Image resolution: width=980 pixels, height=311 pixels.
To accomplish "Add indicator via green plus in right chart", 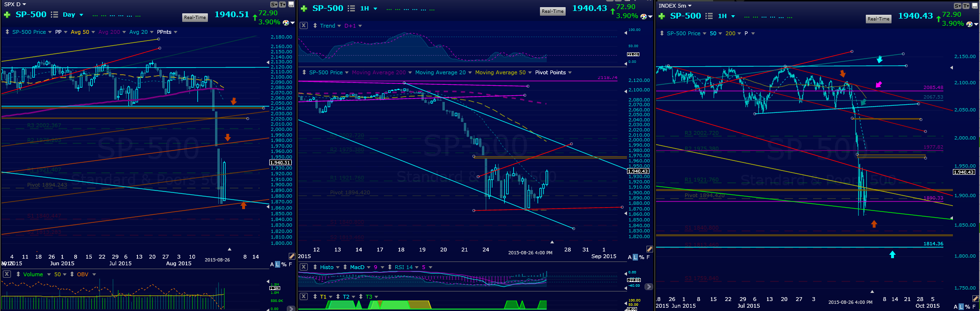I will pyautogui.click(x=661, y=16).
